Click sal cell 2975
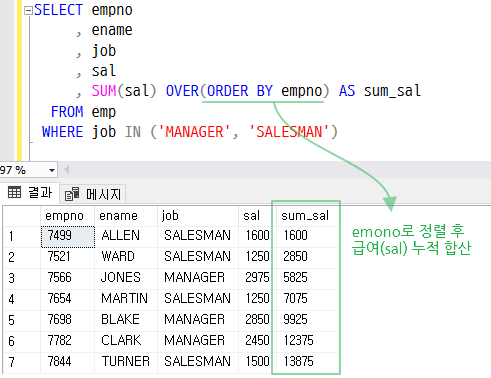Screen dimensions: 491x378 (257, 278)
